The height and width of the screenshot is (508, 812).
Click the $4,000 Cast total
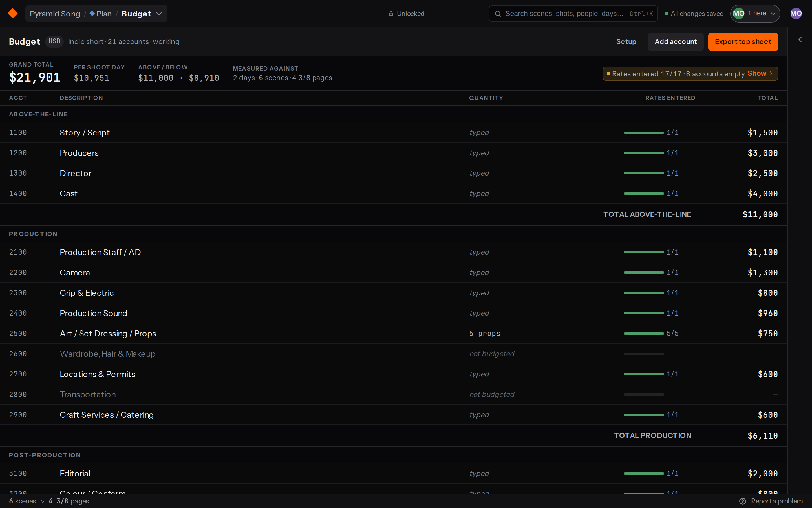click(x=762, y=194)
